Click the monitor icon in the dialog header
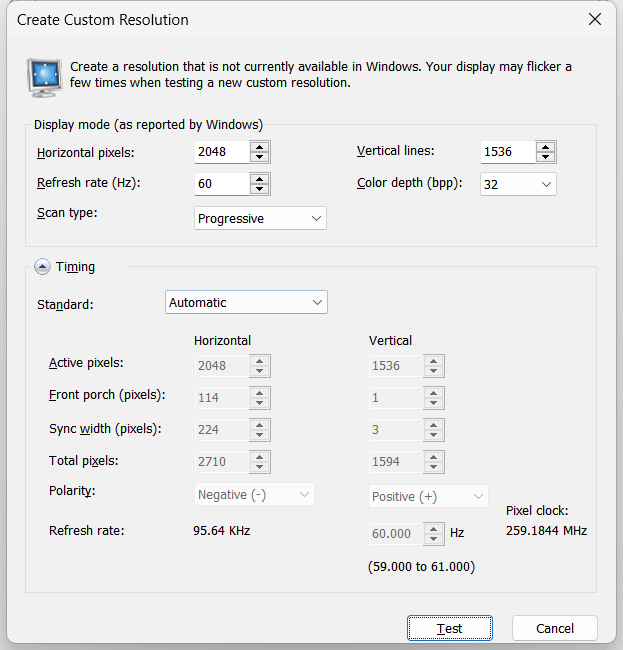Screen dimensions: 623x650 point(45,75)
